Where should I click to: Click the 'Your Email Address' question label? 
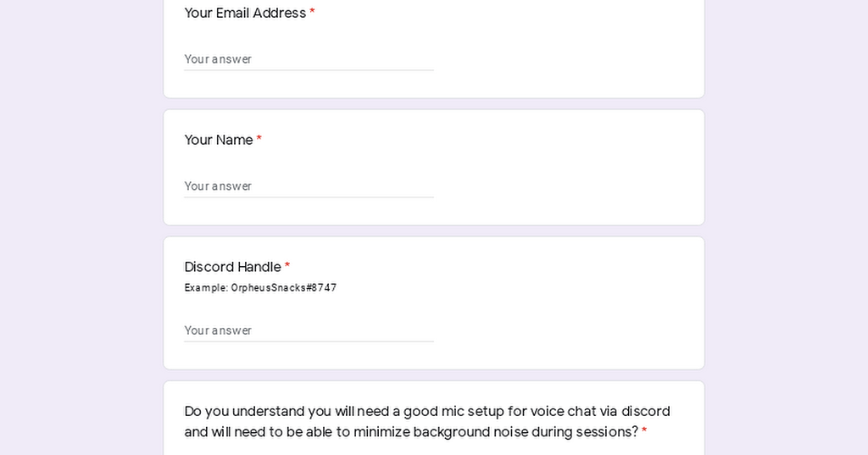245,14
